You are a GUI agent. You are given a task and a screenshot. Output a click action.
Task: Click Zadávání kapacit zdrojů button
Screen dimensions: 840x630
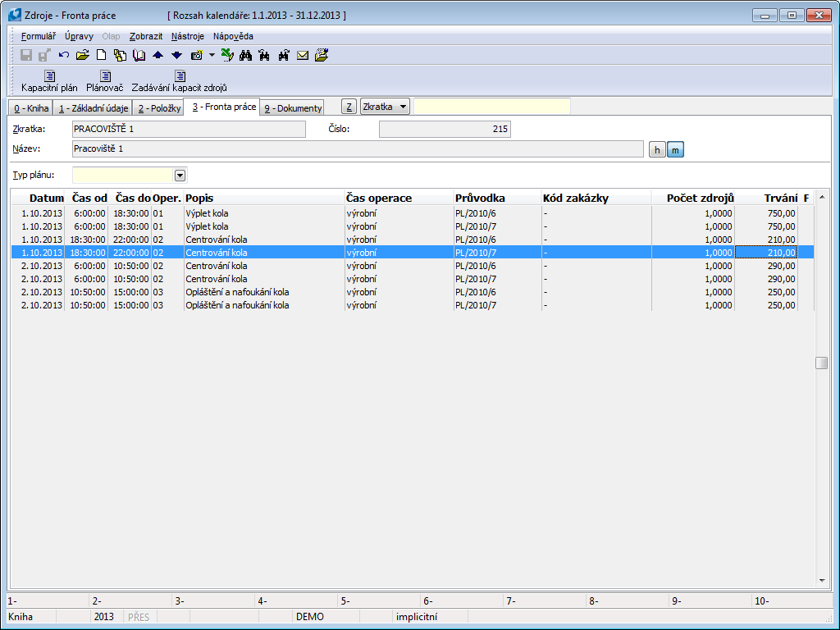tap(179, 81)
